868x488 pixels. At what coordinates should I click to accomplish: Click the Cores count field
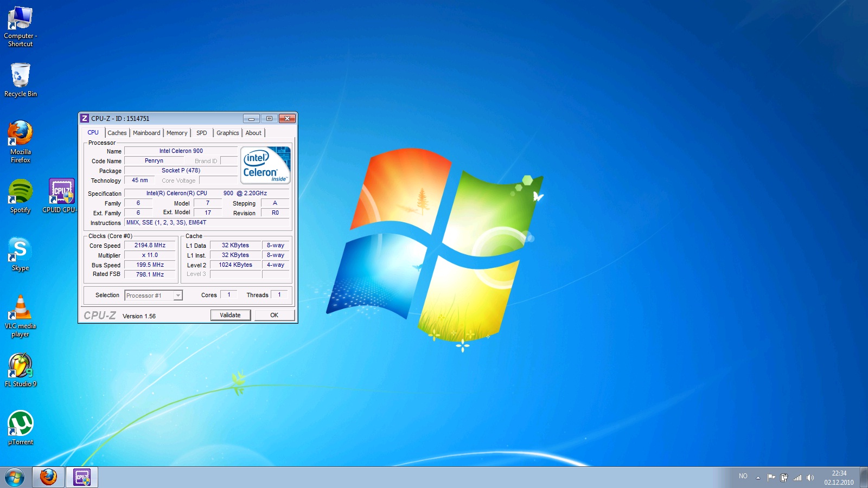coord(229,295)
